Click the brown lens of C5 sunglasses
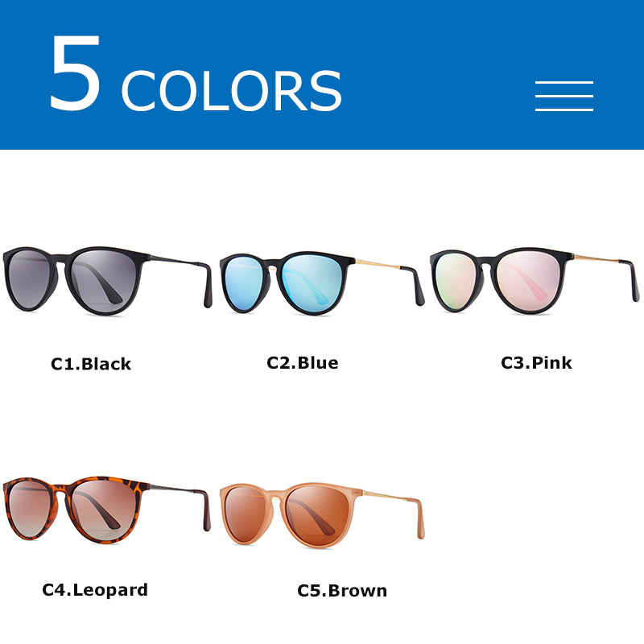The image size is (644, 644). (x=316, y=514)
